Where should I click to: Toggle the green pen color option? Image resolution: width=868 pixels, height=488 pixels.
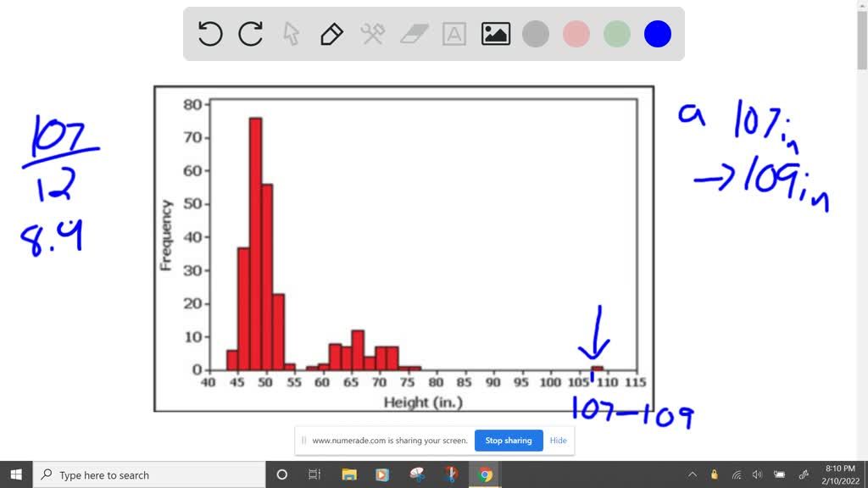pos(616,34)
